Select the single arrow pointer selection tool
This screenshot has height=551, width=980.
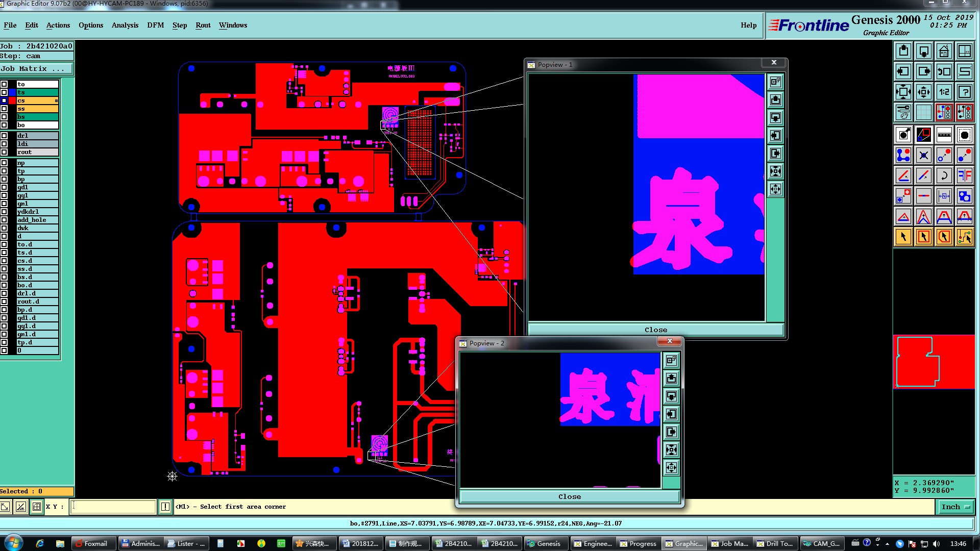click(903, 237)
